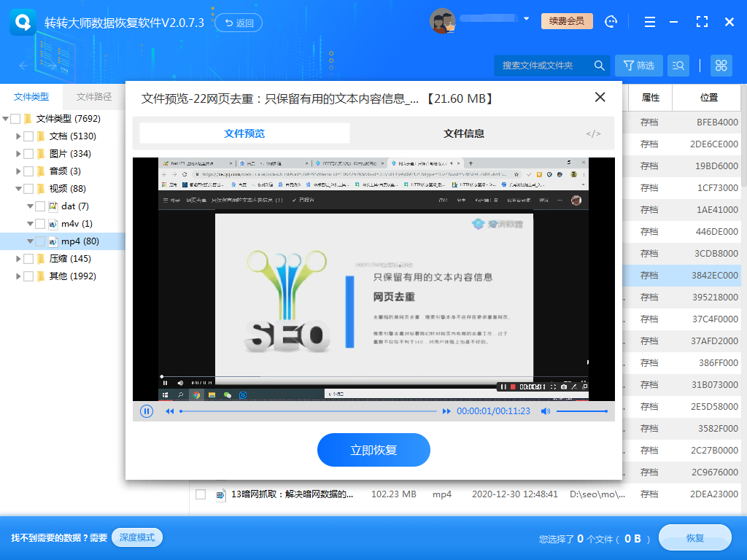747x560 pixels.
Task: Click the user avatar in title bar
Action: click(443, 21)
